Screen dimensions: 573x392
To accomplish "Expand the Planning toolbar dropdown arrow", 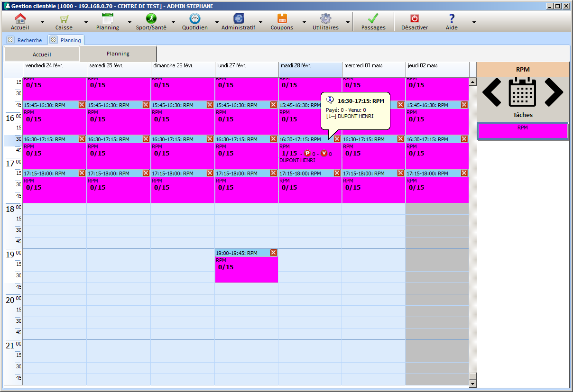I will [x=129, y=22].
